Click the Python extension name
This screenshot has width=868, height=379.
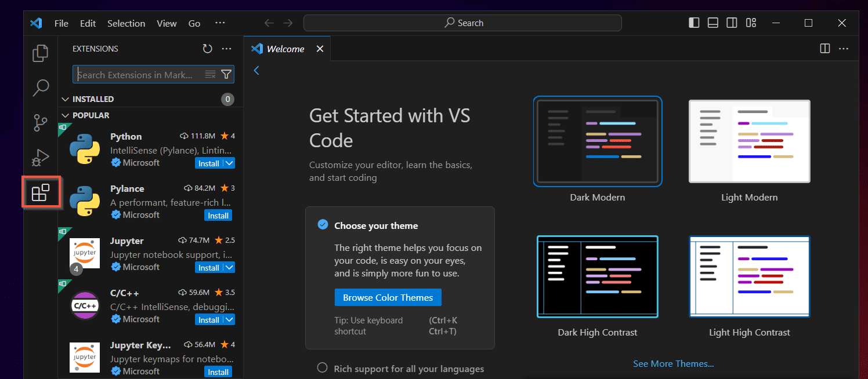(126, 136)
